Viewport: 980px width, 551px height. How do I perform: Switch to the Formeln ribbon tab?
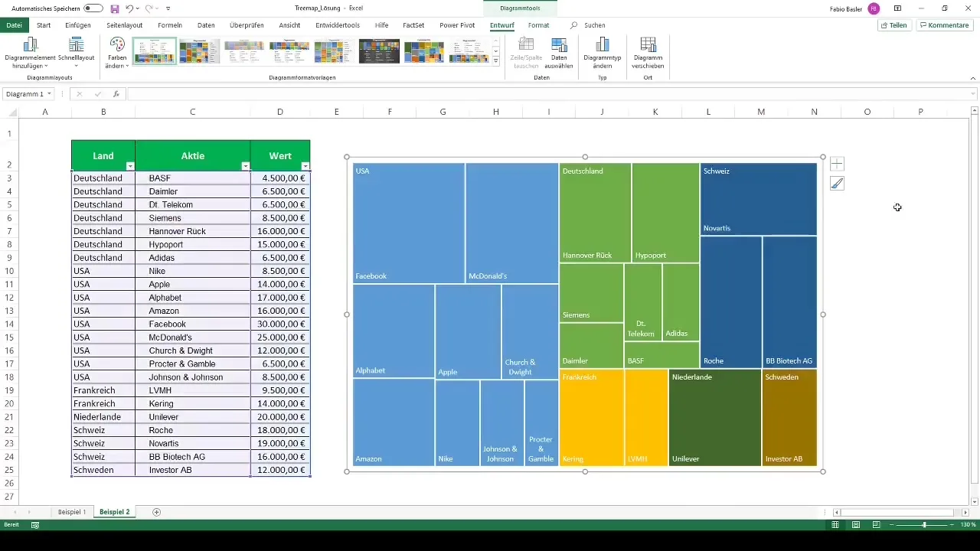pos(170,25)
